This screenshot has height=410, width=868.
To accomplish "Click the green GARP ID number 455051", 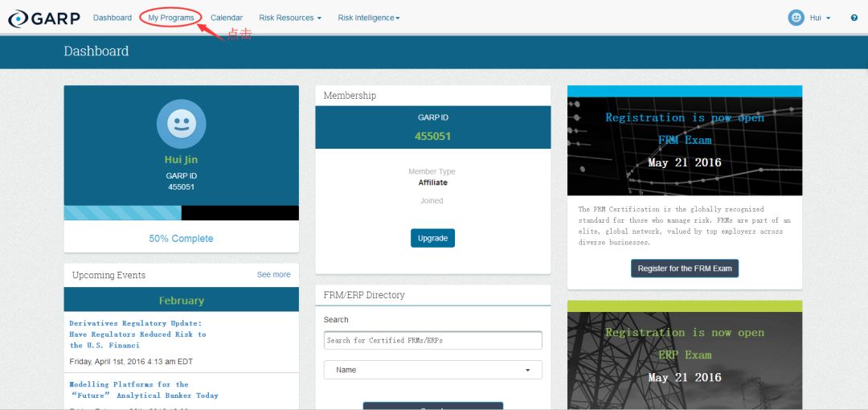I will pyautogui.click(x=433, y=137).
